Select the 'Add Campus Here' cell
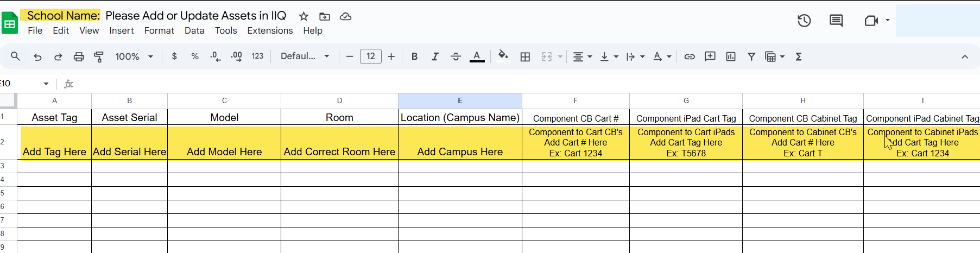Image resolution: width=980 pixels, height=253 pixels. point(460,143)
